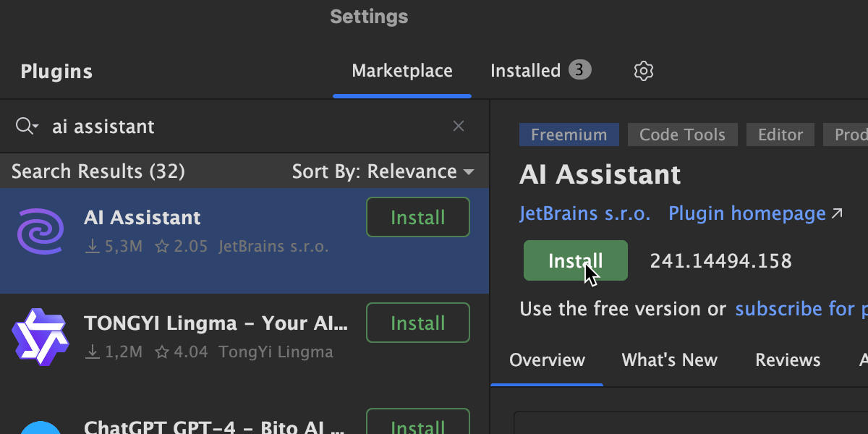Install AI Assistant from the details pane
The width and height of the screenshot is (868, 434).
pos(575,260)
